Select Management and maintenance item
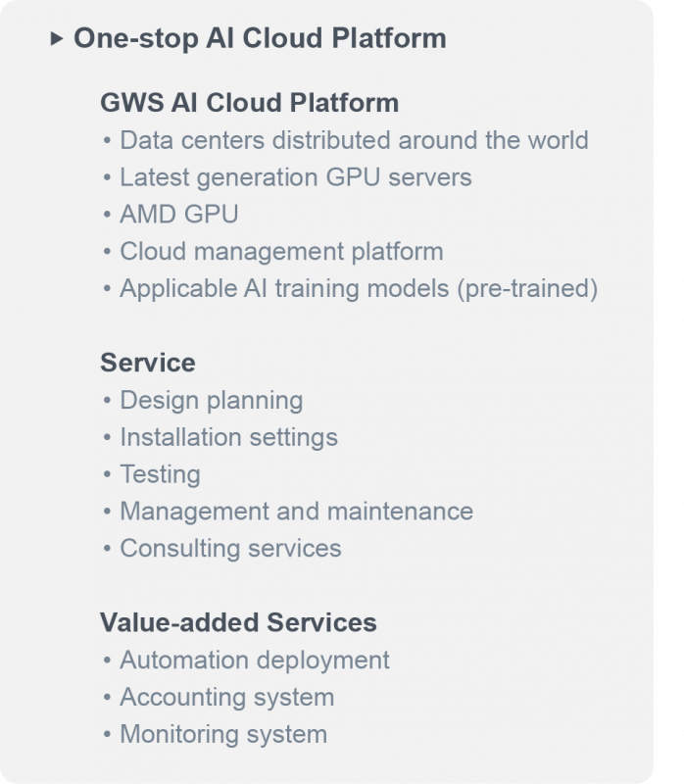Image resolution: width=684 pixels, height=784 pixels. 297,511
